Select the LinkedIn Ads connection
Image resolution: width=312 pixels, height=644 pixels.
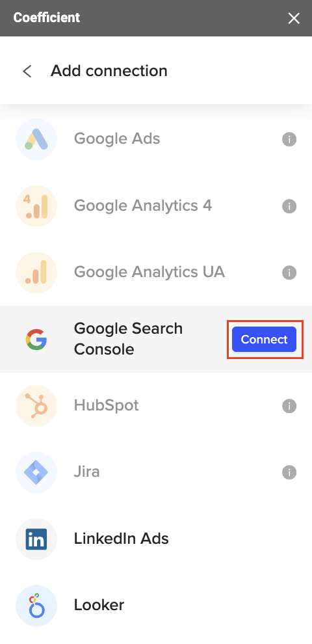click(x=156, y=539)
